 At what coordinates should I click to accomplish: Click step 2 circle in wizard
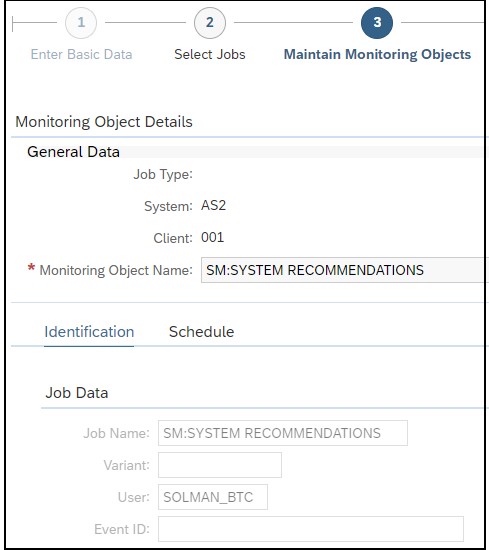(x=210, y=23)
